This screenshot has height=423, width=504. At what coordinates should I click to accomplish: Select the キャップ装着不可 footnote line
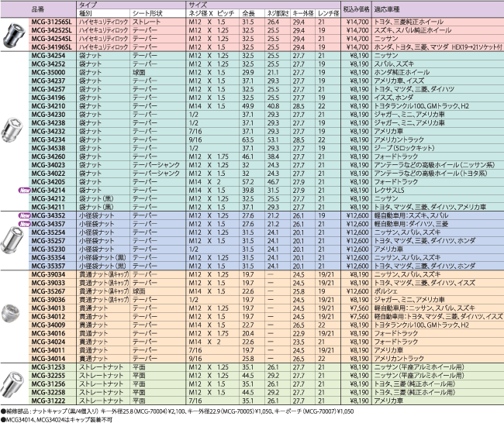[x=57, y=419]
